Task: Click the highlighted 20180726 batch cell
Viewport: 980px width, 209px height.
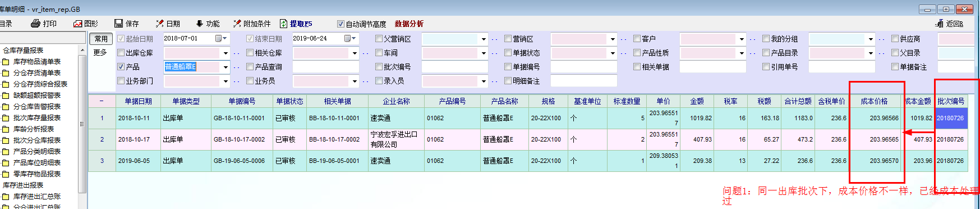Action: click(951, 118)
